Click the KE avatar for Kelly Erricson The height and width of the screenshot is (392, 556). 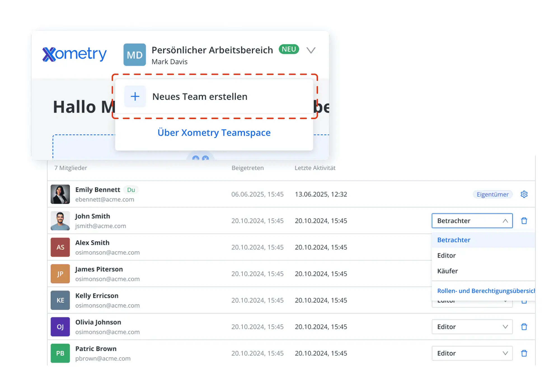(x=60, y=300)
